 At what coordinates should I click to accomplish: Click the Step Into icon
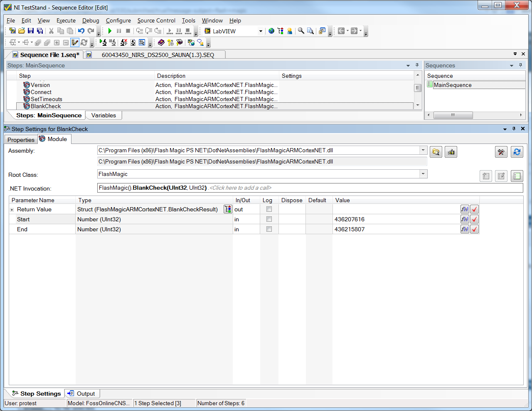[x=140, y=31]
